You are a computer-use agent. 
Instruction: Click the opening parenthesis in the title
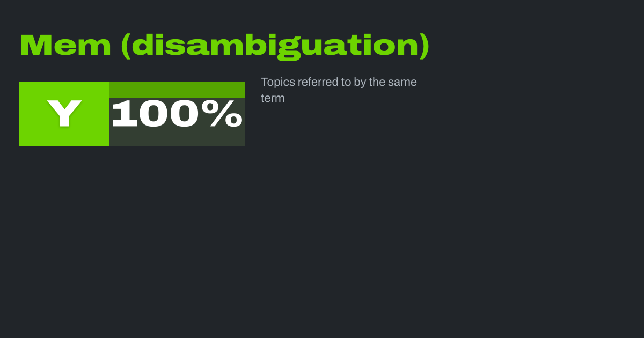(126, 46)
